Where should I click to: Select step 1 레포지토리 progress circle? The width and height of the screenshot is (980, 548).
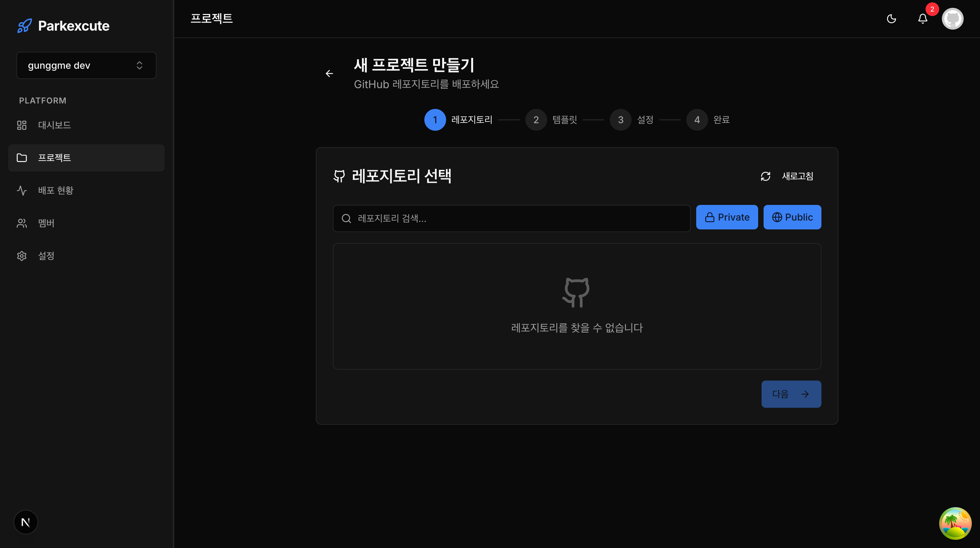pyautogui.click(x=435, y=120)
